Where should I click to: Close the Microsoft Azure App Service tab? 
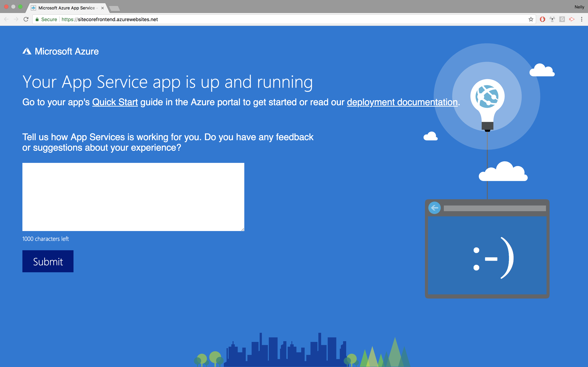coord(103,8)
